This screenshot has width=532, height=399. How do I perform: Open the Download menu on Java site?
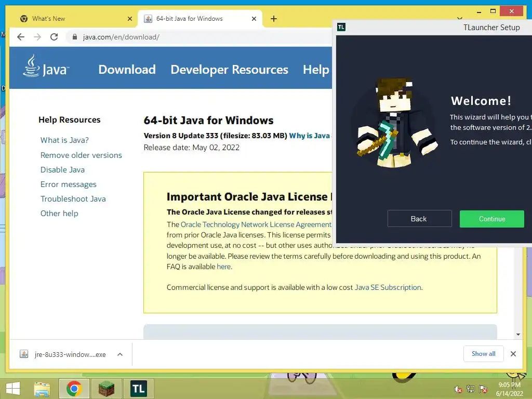127,70
